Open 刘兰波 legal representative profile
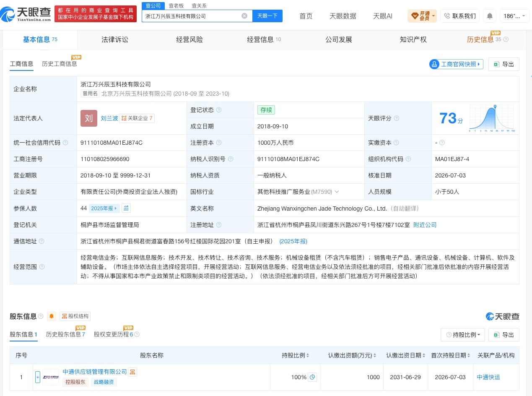The width and height of the screenshot is (532, 396). point(109,118)
